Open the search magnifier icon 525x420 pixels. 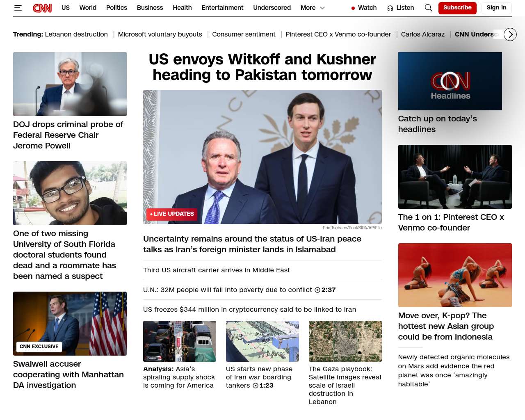[x=429, y=8]
